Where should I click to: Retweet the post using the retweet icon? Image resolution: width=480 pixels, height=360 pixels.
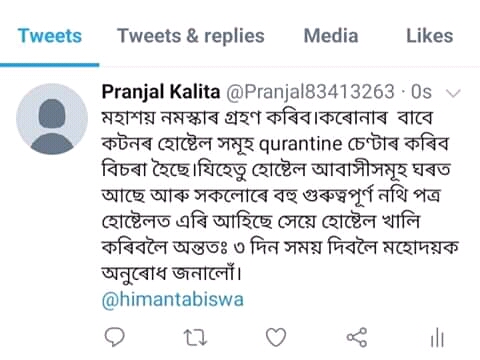(x=196, y=337)
